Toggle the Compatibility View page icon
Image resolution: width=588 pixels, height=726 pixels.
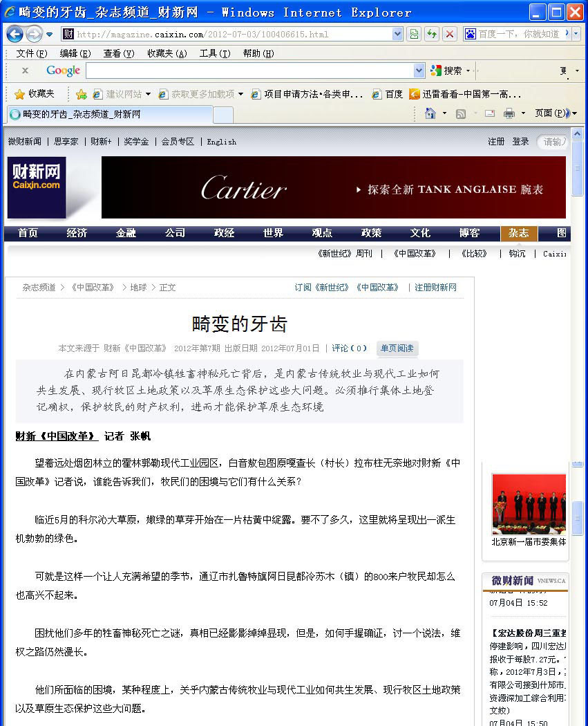[414, 34]
